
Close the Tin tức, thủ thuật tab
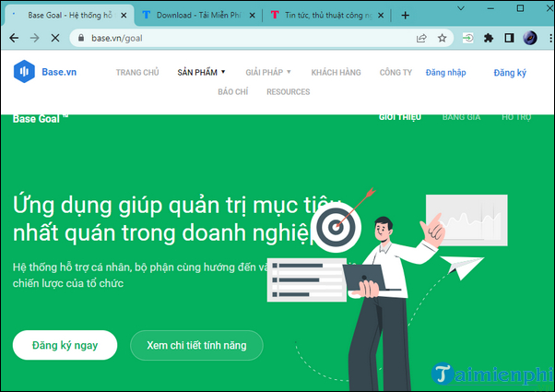[x=381, y=16]
